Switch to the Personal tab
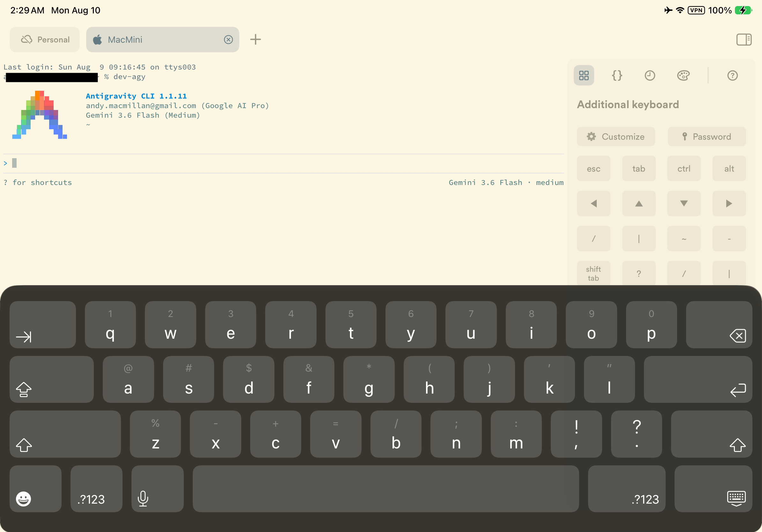The image size is (762, 532). click(x=44, y=40)
